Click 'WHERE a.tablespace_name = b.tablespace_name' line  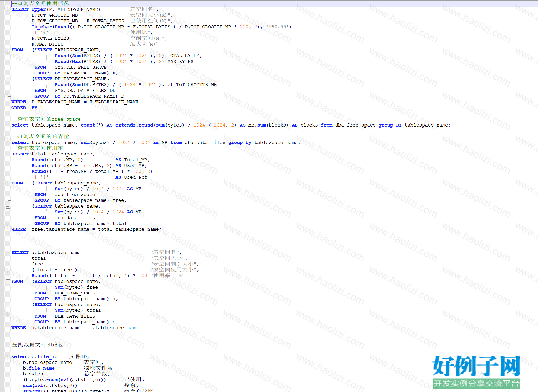(x=75, y=328)
